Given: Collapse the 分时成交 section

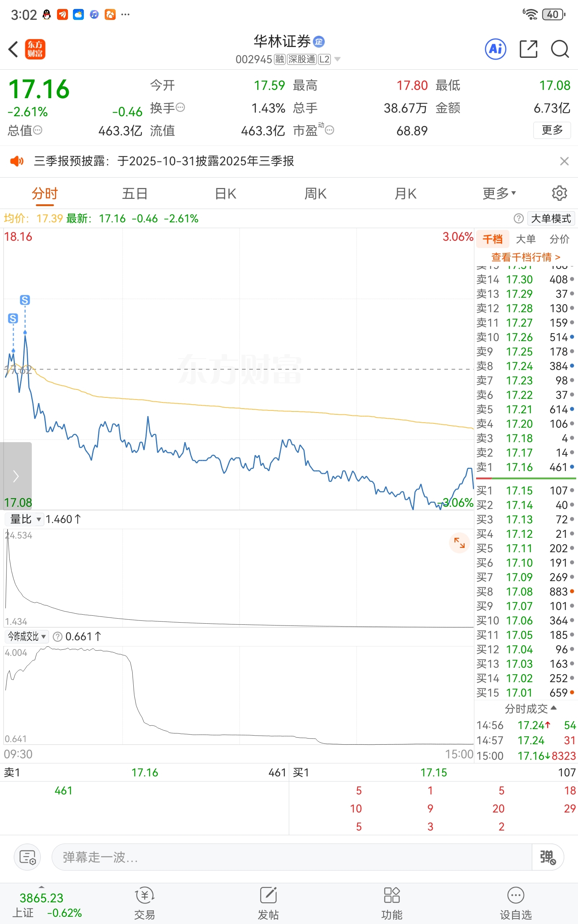Looking at the screenshot, I should 531,709.
